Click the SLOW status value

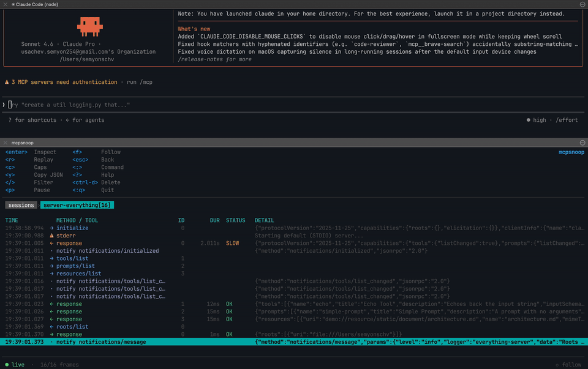point(233,243)
